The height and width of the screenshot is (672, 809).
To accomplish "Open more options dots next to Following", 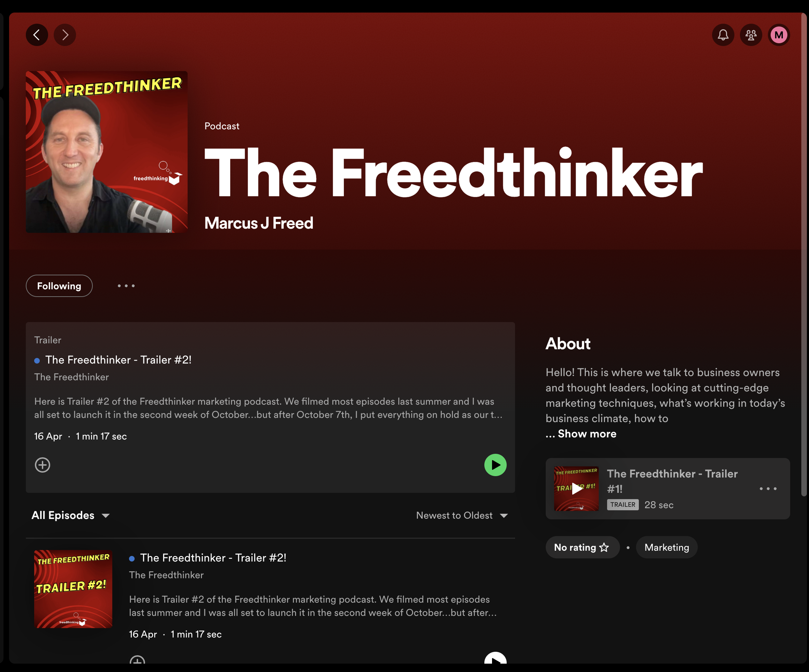I will (126, 286).
